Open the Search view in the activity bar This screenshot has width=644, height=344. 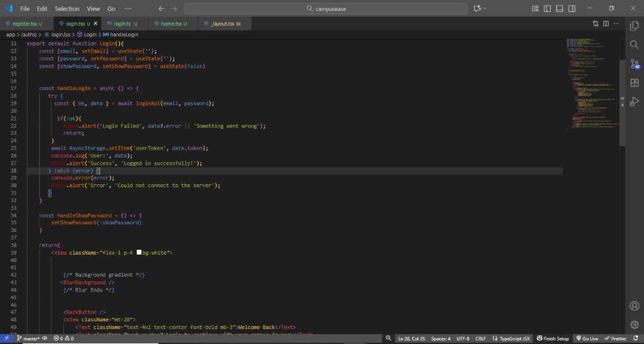pos(634,45)
